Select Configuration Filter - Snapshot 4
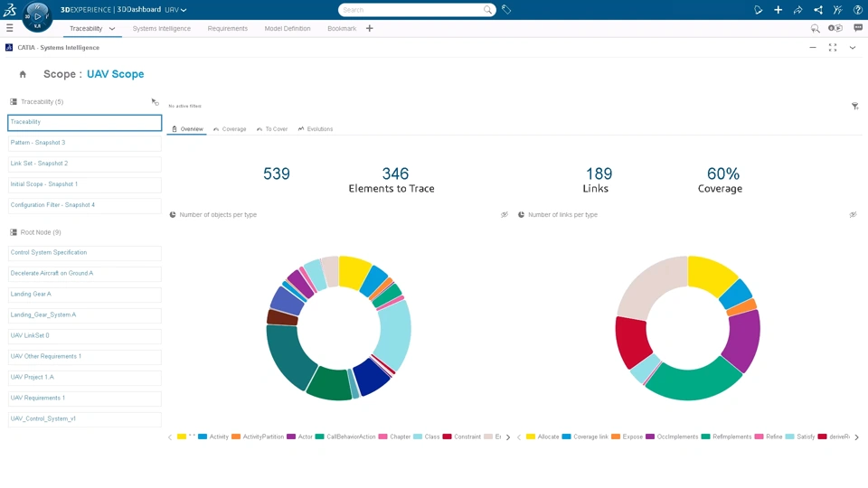 [85, 205]
